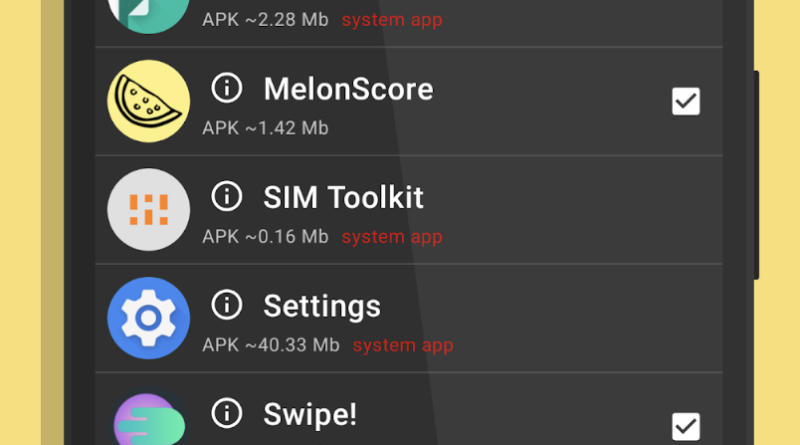Open info icon next to MelonScore
Viewport: 800px width, 445px height.
pyautogui.click(x=227, y=88)
